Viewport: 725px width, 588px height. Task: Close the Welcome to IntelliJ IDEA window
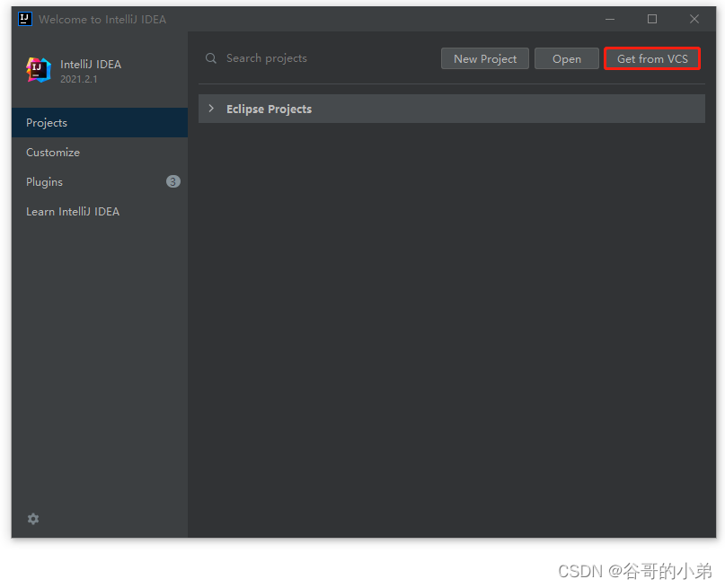point(694,19)
